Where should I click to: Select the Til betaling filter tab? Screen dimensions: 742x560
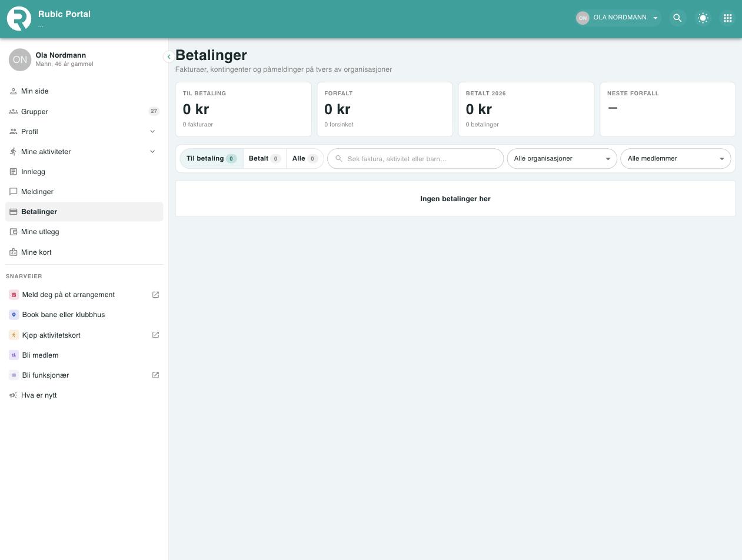click(x=211, y=158)
